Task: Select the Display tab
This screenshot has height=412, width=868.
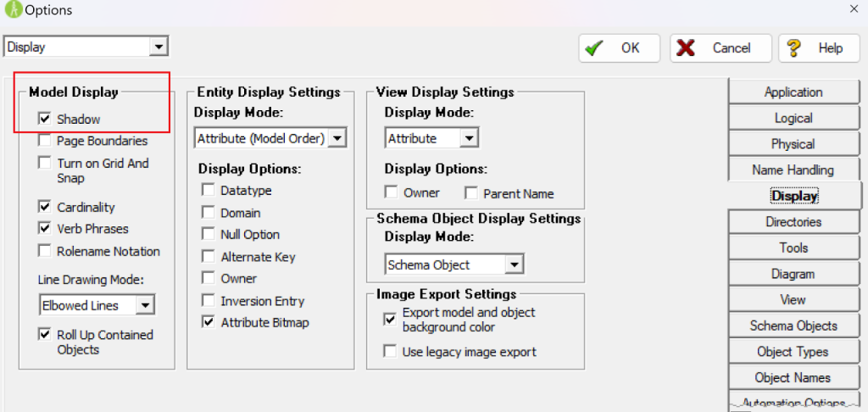Action: 794,196
